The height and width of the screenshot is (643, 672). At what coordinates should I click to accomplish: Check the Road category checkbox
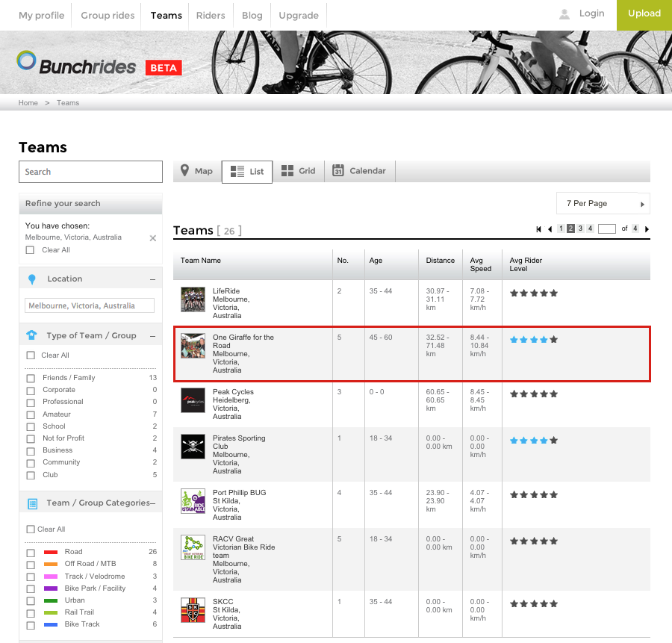click(31, 553)
